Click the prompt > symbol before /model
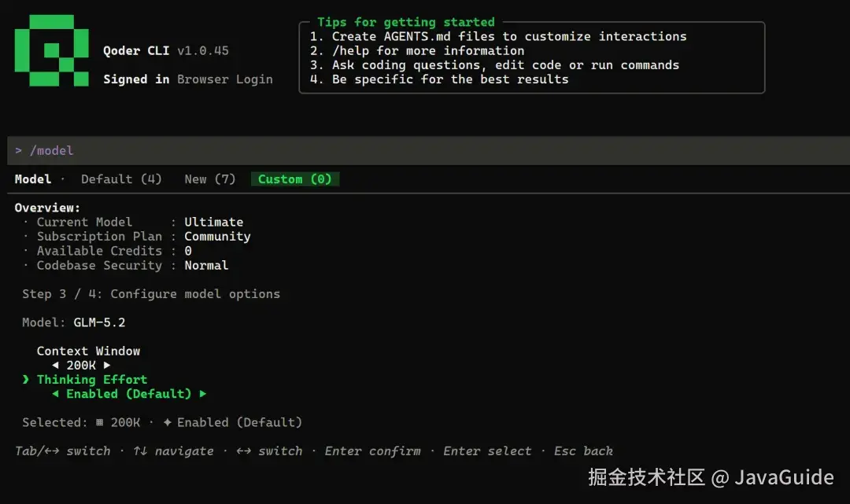 pos(18,150)
